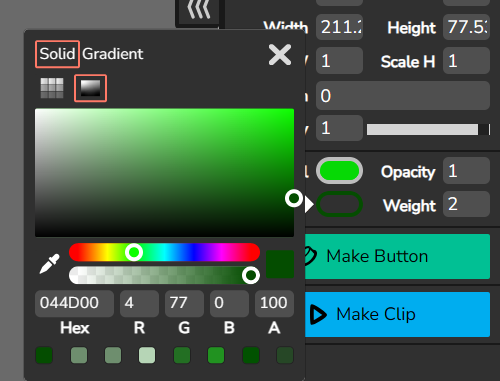Edit the A alpha value field
The width and height of the screenshot is (500, 381).
click(x=274, y=303)
